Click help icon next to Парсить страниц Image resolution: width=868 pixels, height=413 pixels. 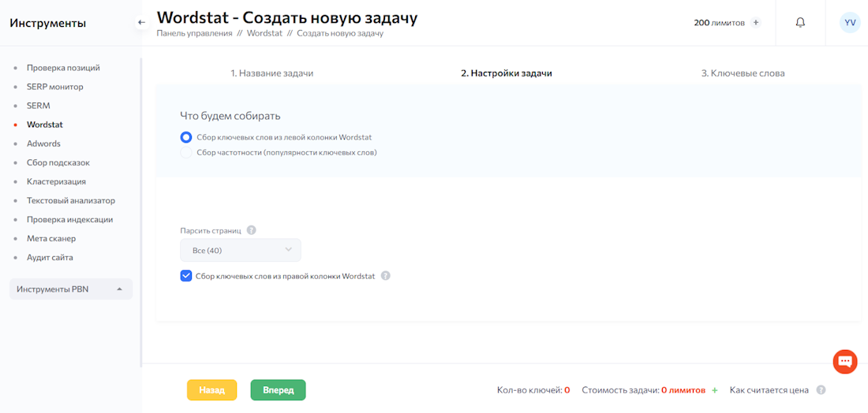point(251,231)
